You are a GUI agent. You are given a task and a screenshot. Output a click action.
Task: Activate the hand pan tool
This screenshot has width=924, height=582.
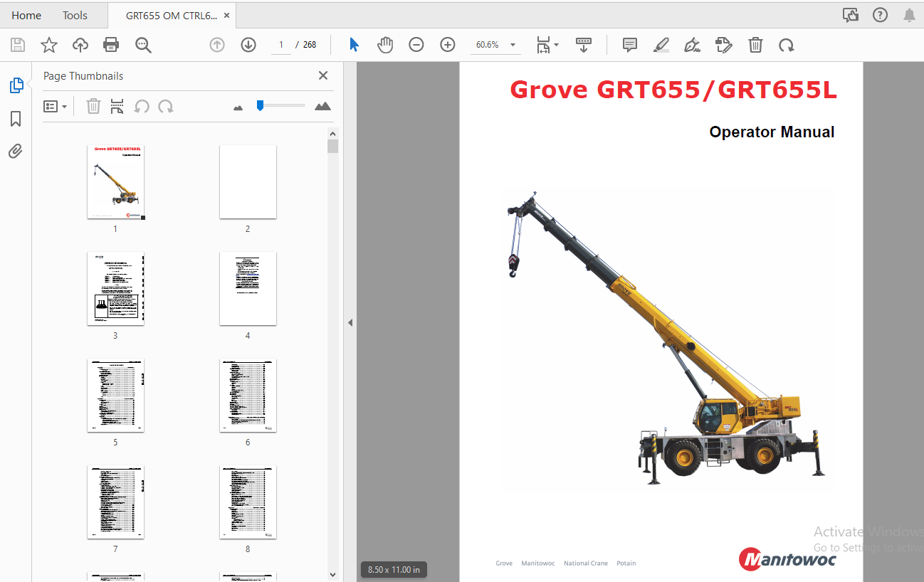tap(385, 45)
